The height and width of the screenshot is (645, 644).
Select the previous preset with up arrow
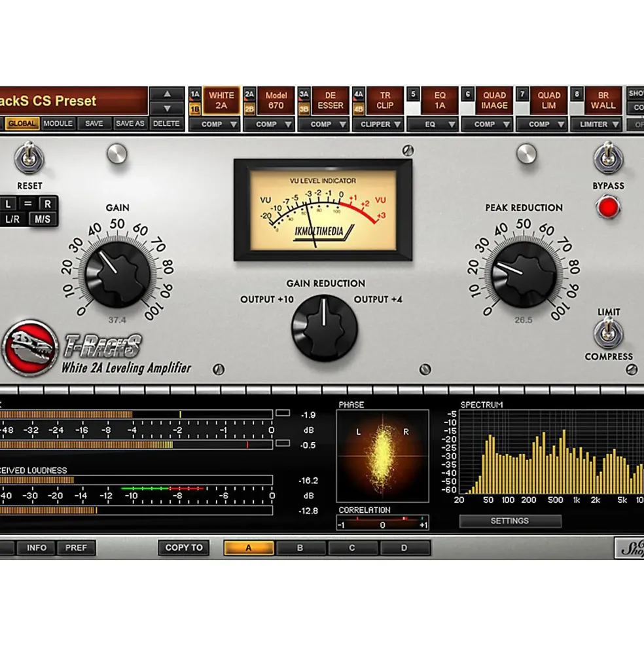pos(167,94)
